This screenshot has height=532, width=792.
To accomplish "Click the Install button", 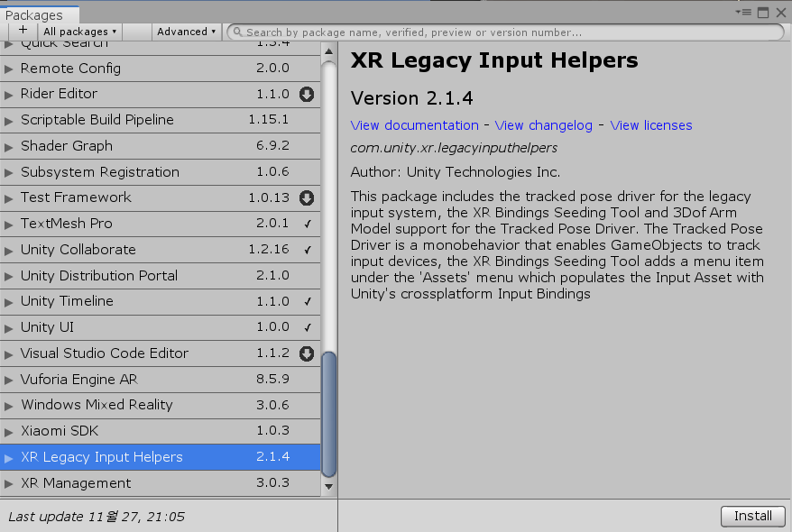I will 752,516.
